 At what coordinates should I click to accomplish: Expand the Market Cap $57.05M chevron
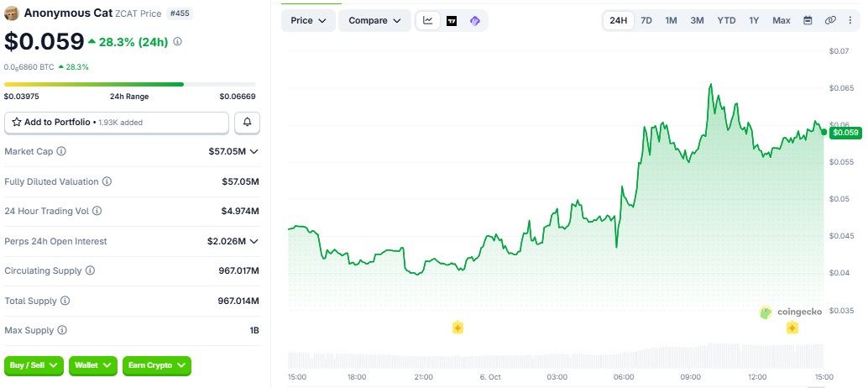coord(254,151)
